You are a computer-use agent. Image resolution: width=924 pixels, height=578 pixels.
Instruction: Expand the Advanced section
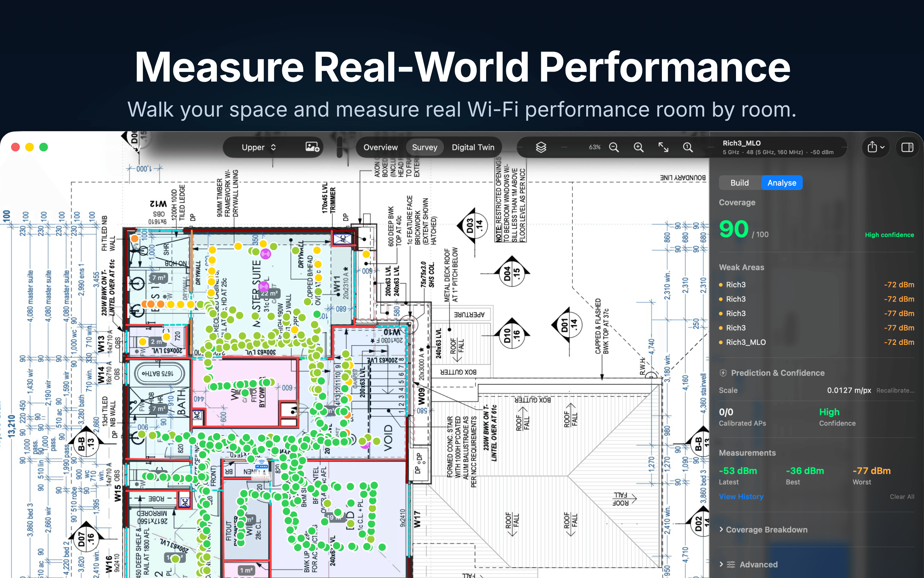pyautogui.click(x=749, y=564)
